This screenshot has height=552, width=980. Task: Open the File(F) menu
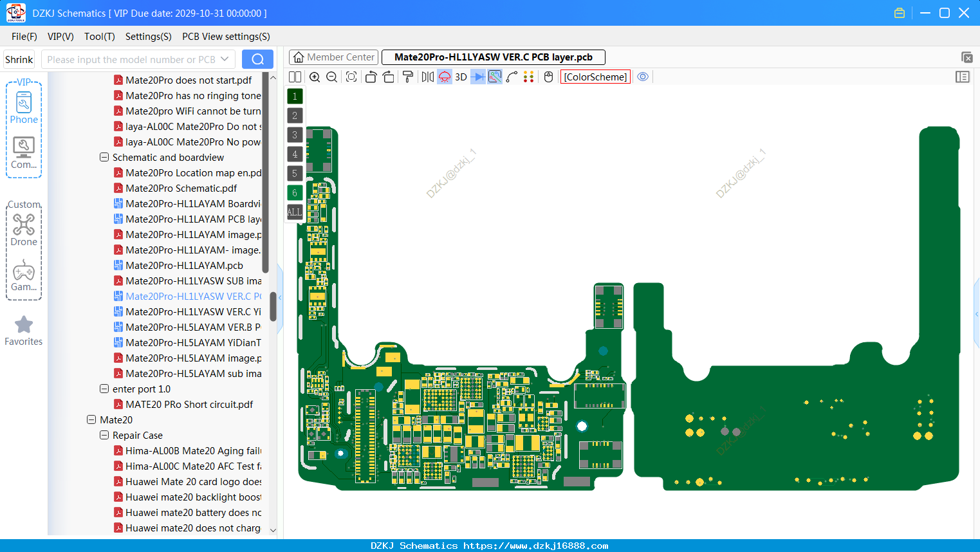point(24,37)
